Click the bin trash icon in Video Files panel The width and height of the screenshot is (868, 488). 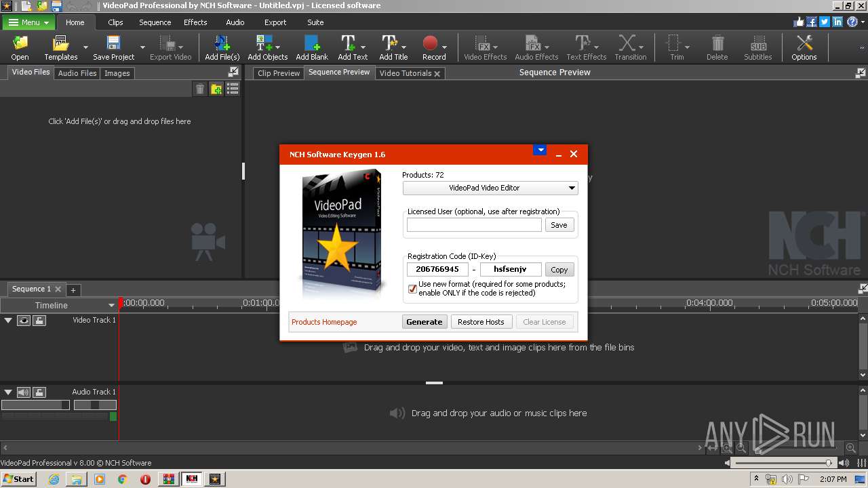[x=200, y=89]
